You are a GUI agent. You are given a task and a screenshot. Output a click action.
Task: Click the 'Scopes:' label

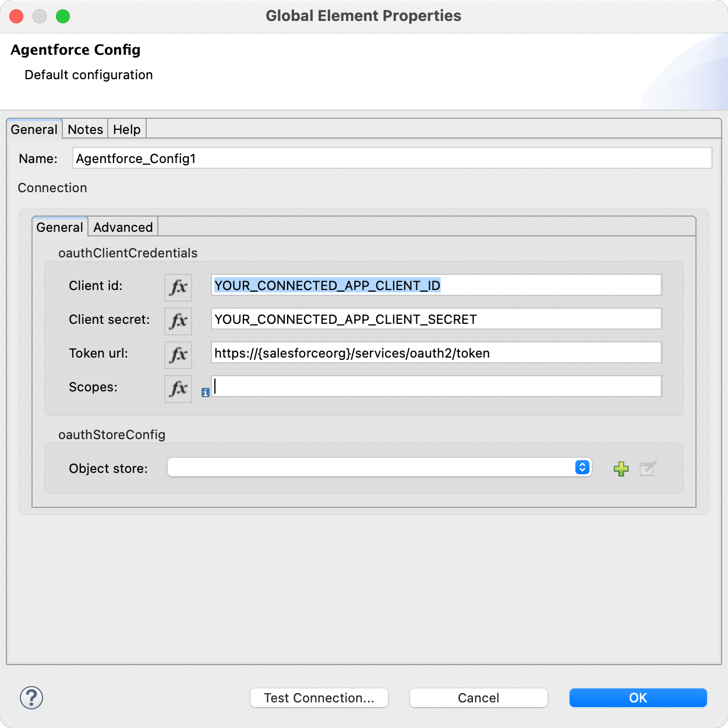coord(93,387)
